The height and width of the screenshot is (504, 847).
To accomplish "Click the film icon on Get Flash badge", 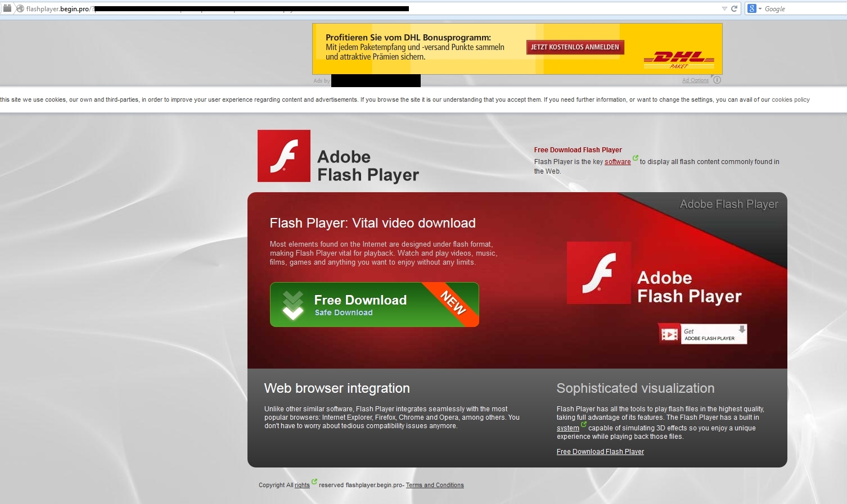I will [669, 335].
